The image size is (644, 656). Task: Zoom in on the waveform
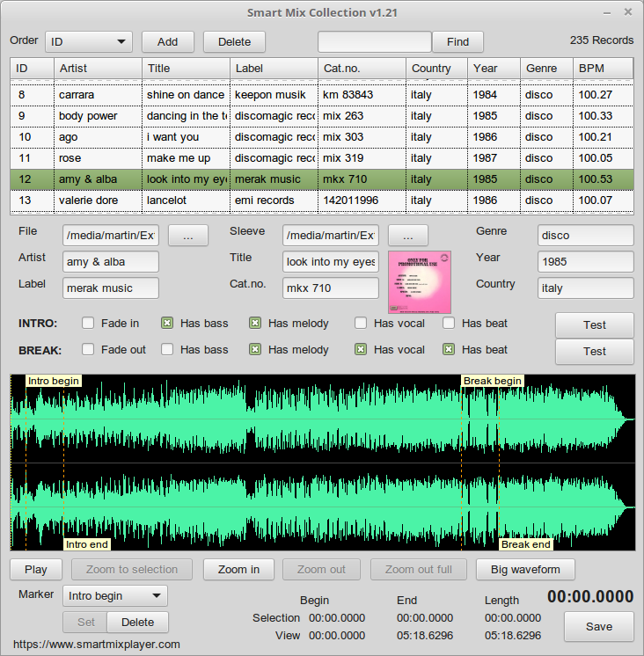pos(238,570)
